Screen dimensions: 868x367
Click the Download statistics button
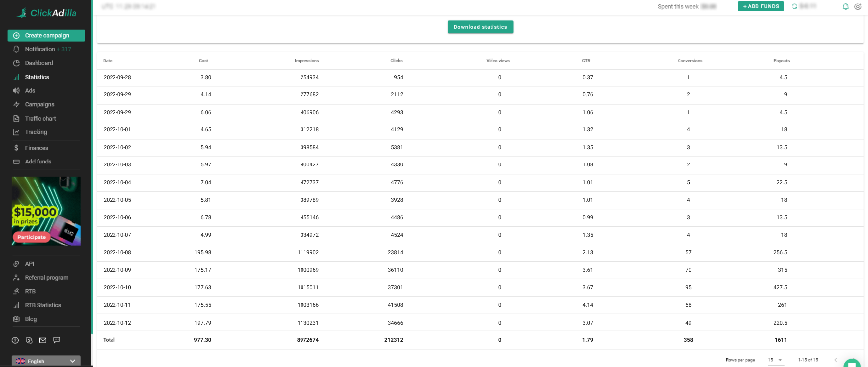(480, 27)
